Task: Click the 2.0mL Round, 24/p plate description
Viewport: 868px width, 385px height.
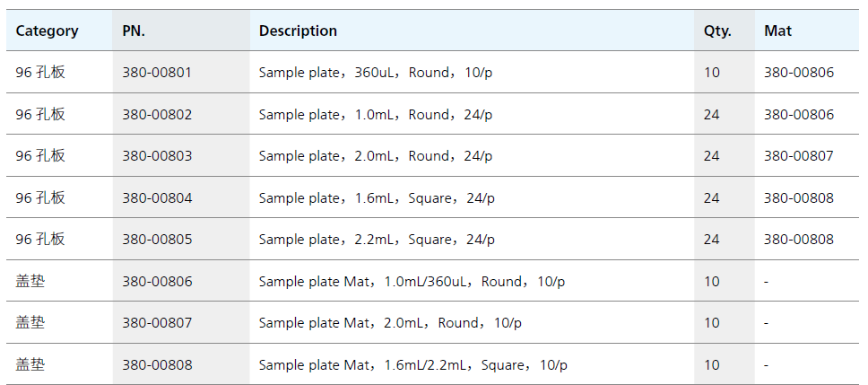Action: coord(375,155)
